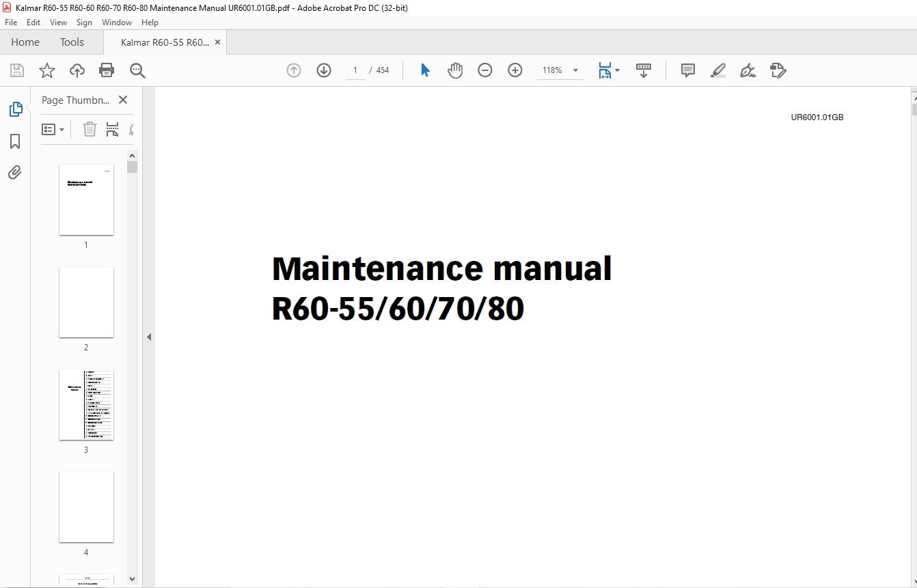Open the Bookmarks sidebar panel
Viewport: 917px width, 588px height.
click(x=15, y=141)
